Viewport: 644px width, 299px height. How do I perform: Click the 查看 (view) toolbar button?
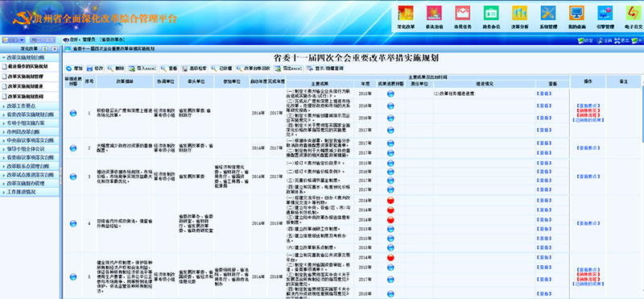coord(169,69)
